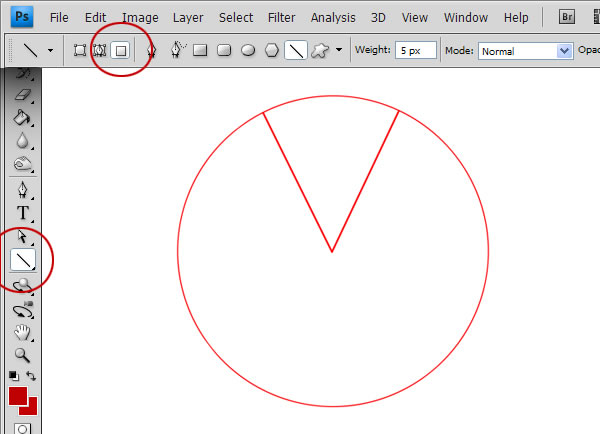Enable Paths mode
Image resolution: width=600 pixels, height=434 pixels.
click(99, 50)
